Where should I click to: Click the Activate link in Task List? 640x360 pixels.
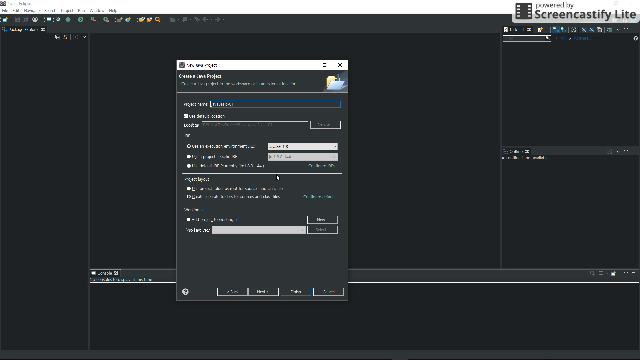point(582,38)
